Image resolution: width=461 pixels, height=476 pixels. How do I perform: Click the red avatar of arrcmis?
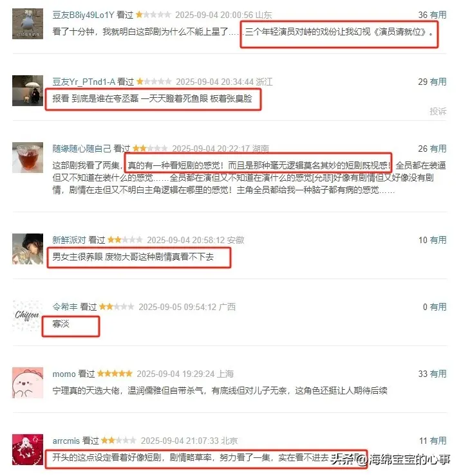point(28,450)
